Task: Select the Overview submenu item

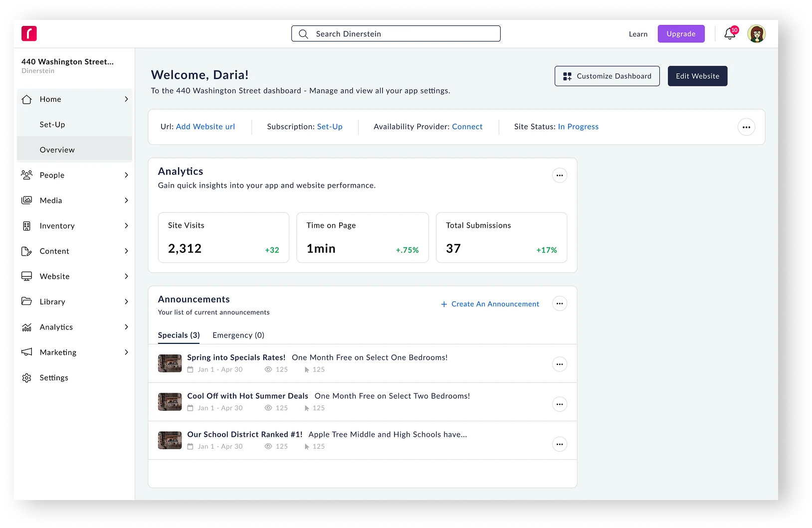Action: point(74,150)
